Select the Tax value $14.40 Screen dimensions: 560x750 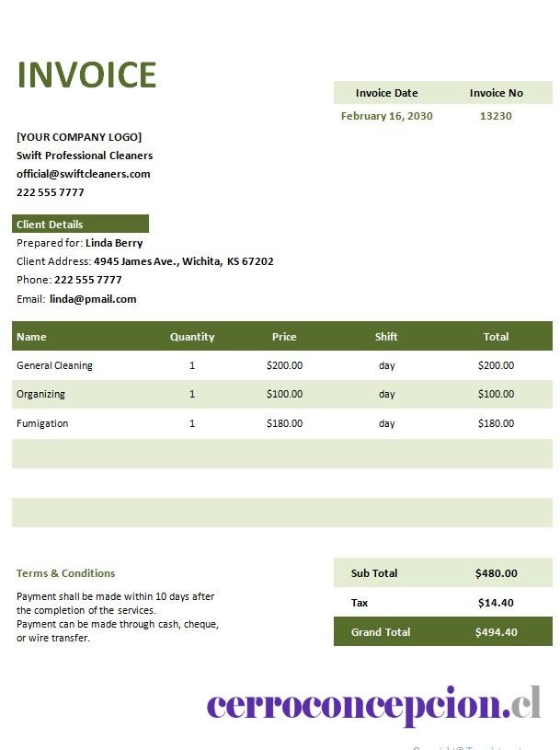click(496, 603)
